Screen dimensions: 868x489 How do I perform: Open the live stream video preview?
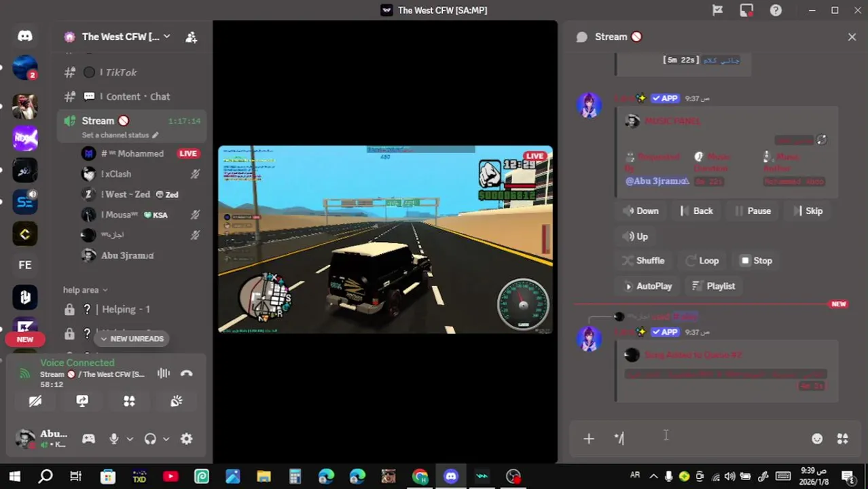(385, 240)
